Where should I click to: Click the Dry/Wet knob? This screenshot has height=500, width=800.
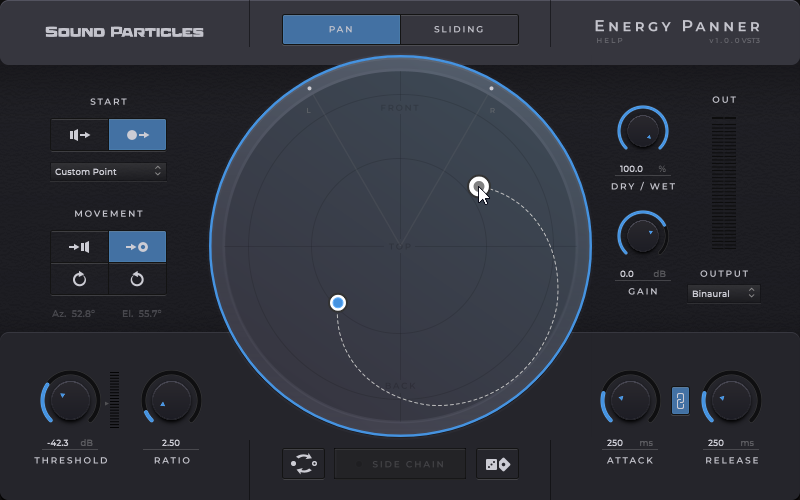pos(643,131)
